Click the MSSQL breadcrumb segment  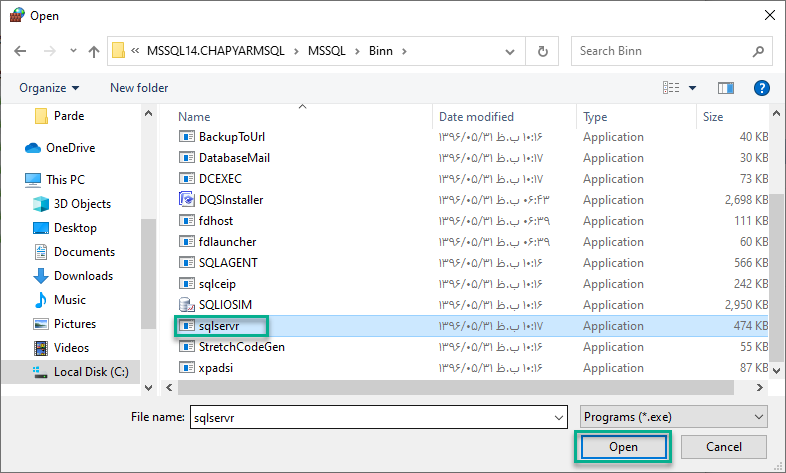pos(327,51)
